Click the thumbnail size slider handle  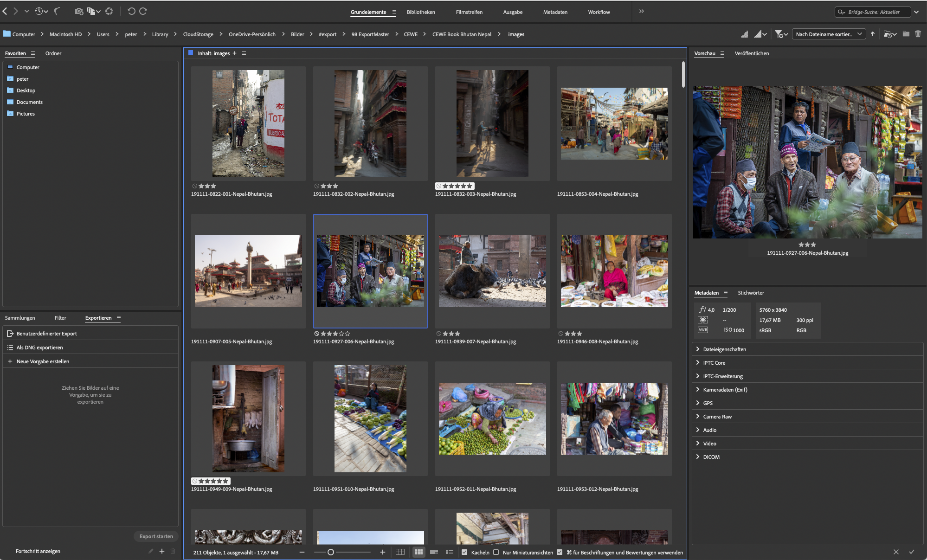pos(331,552)
